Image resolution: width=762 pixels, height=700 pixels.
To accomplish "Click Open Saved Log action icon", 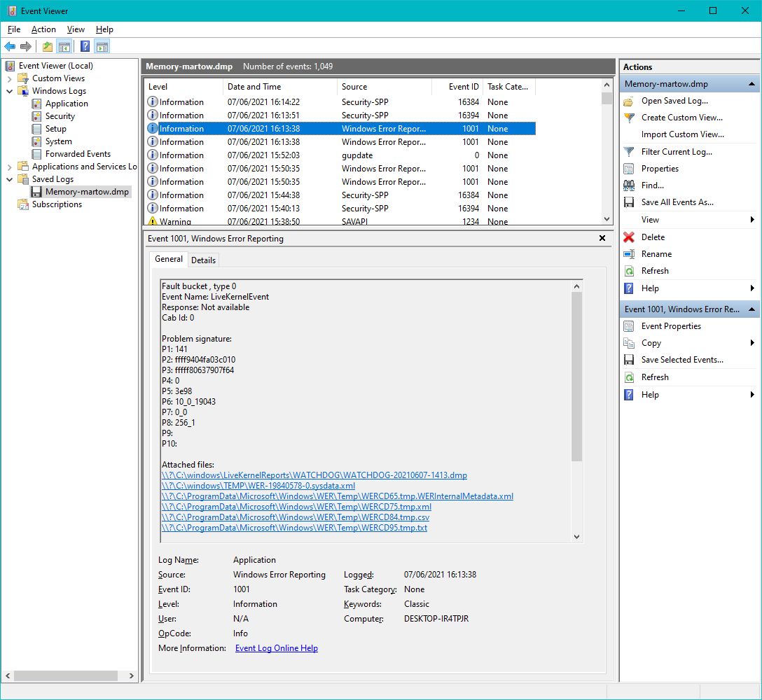I will pos(629,101).
